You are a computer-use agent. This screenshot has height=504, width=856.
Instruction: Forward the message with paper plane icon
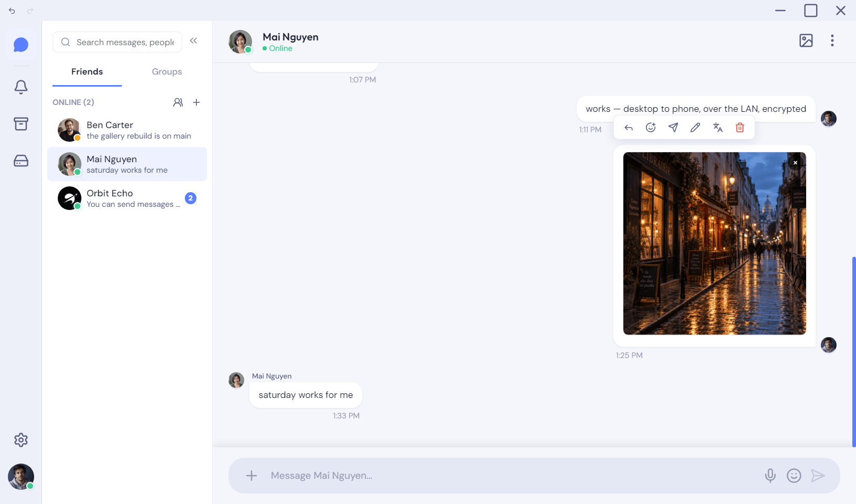(673, 128)
